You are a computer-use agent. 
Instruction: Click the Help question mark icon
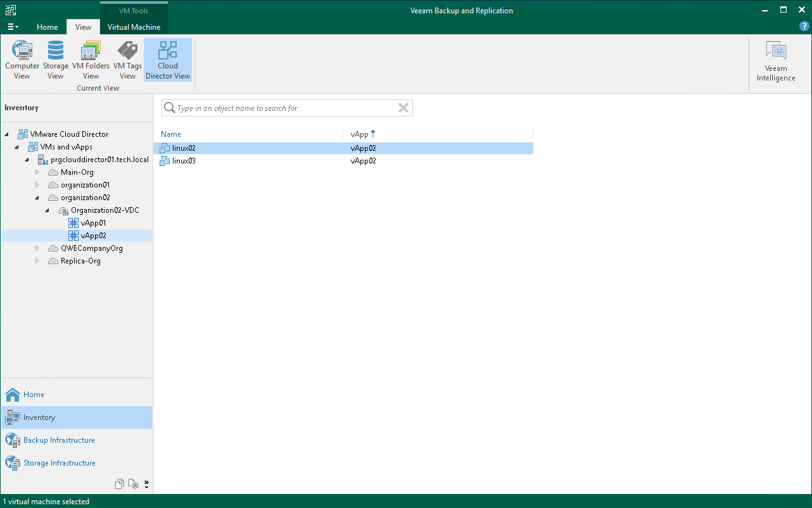[804, 26]
